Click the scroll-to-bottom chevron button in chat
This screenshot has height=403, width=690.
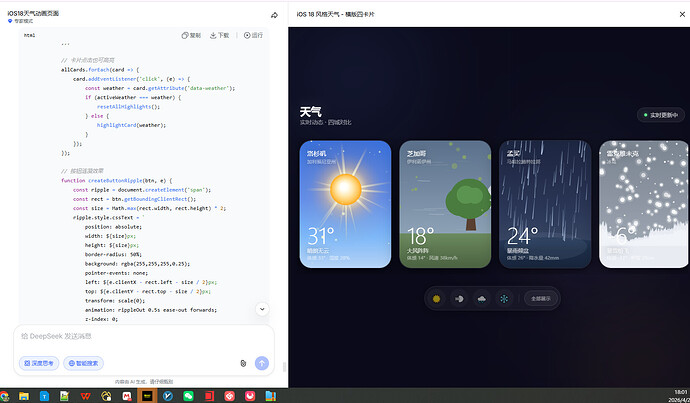point(262,309)
